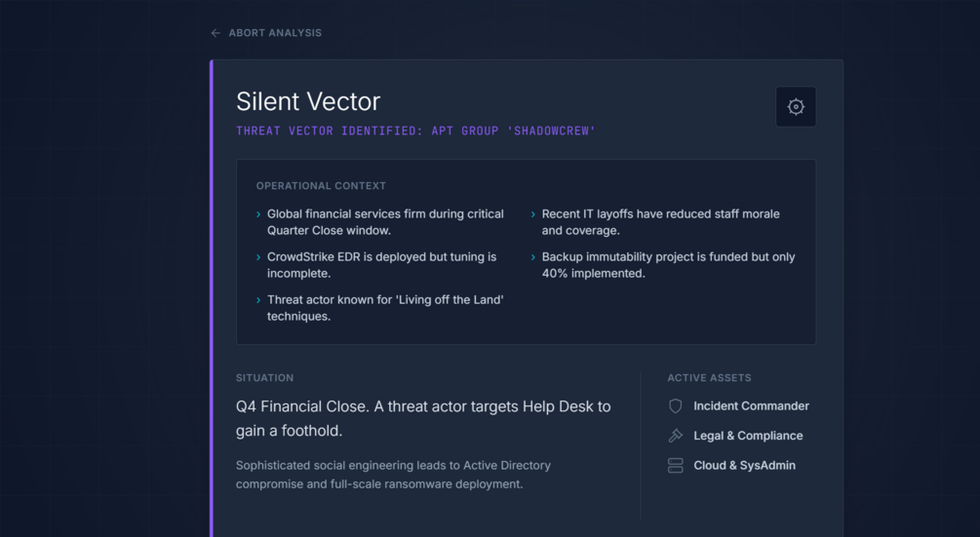This screenshot has width=980, height=537.
Task: Click chevron beside Global financial services item
Action: (258, 214)
